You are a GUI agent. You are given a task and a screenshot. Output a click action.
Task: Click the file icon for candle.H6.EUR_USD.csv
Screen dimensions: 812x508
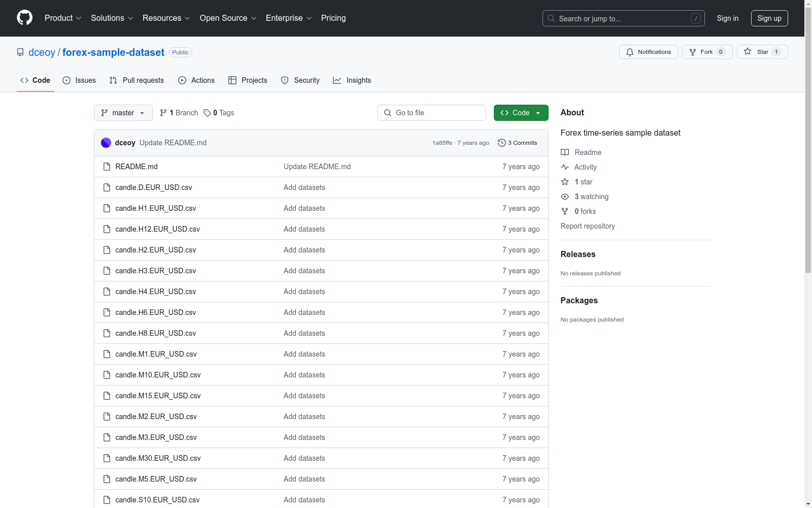pos(107,312)
